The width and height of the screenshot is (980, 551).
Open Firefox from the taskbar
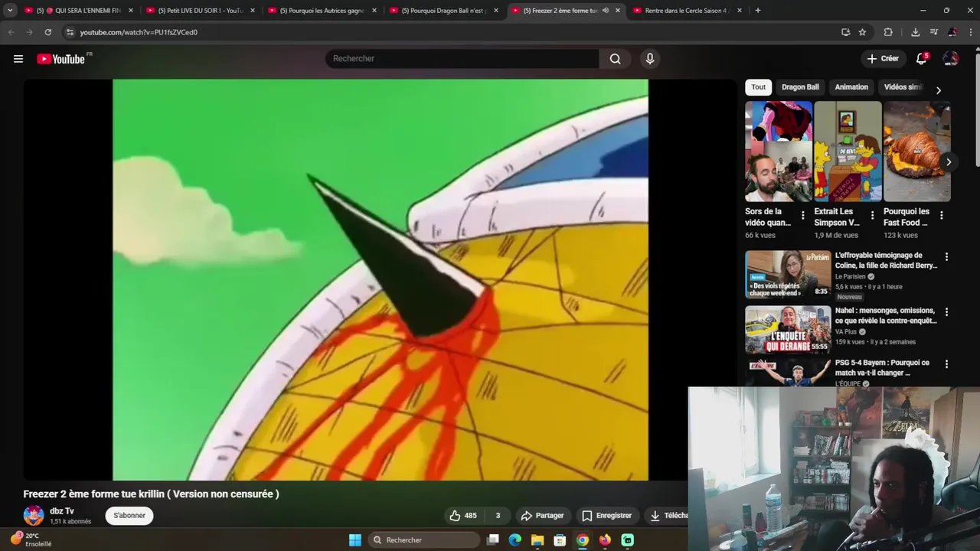pyautogui.click(x=605, y=540)
